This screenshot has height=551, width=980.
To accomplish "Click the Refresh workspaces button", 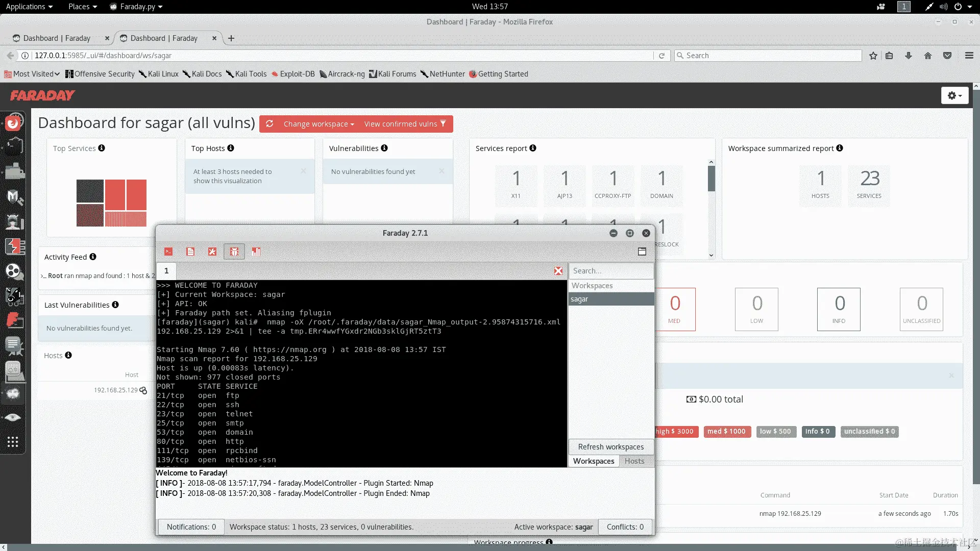I will pyautogui.click(x=610, y=447).
